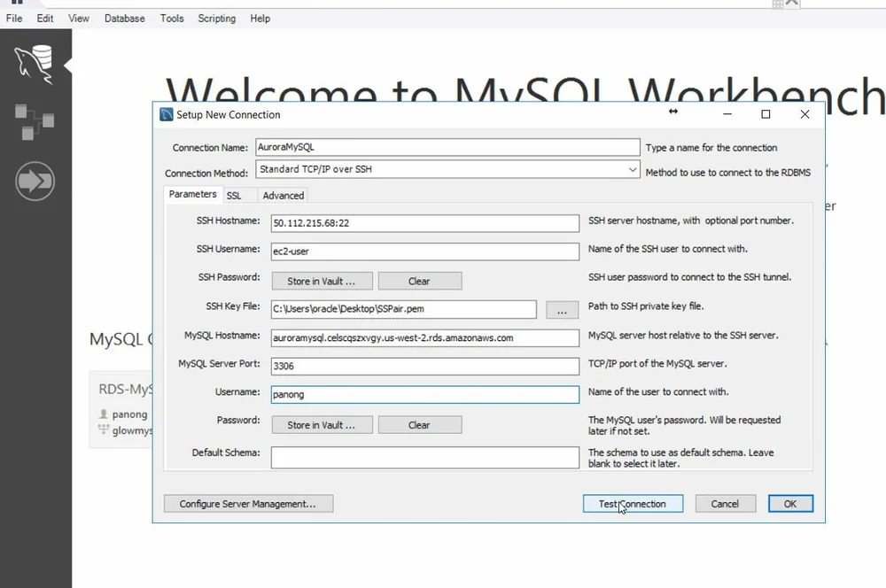886x588 pixels.
Task: Open the Edit menu
Action: pos(45,19)
